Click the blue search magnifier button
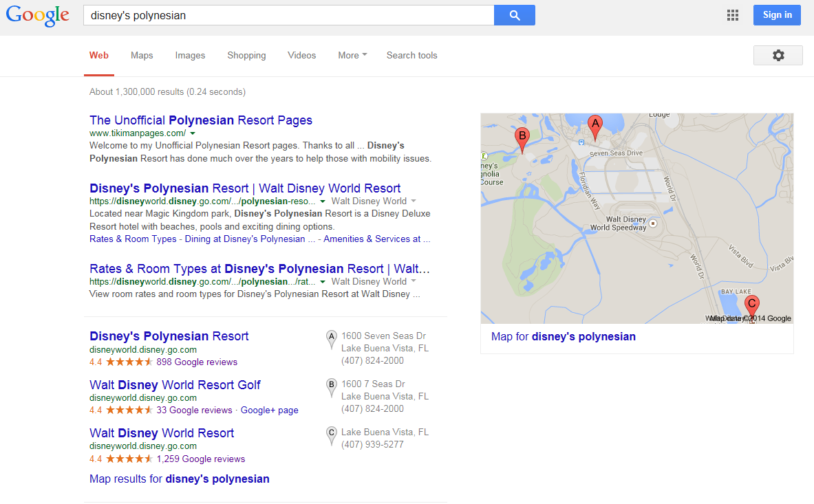Image resolution: width=814 pixels, height=504 pixels. point(515,15)
